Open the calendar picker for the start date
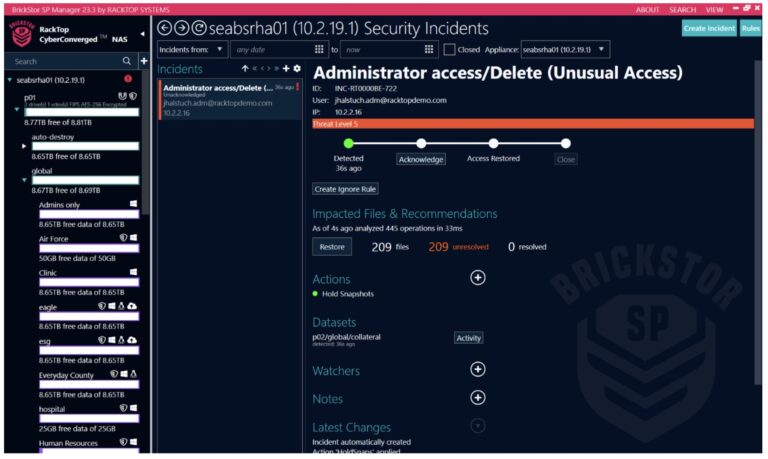This screenshot has height=459, width=768. coord(319,49)
